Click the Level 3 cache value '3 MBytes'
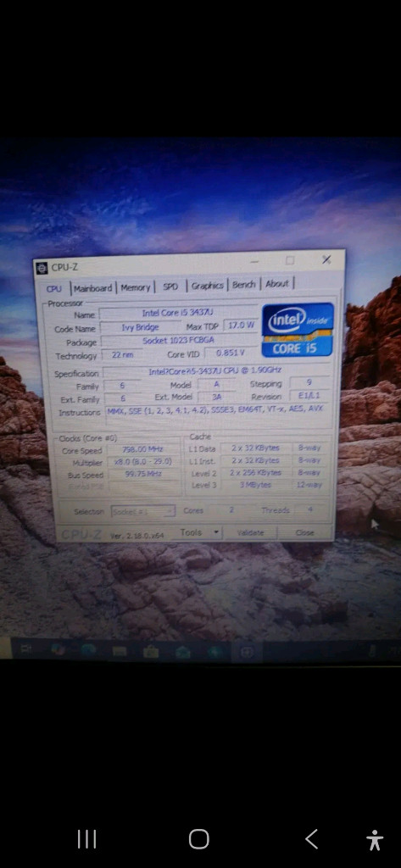 click(256, 485)
